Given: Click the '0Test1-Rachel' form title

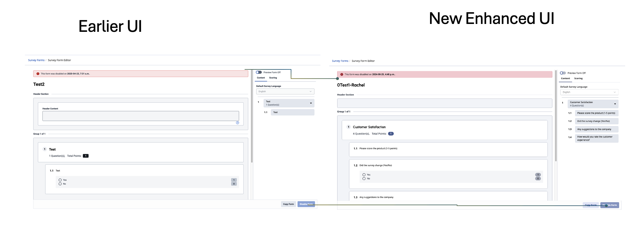Looking at the screenshot, I should (351, 85).
